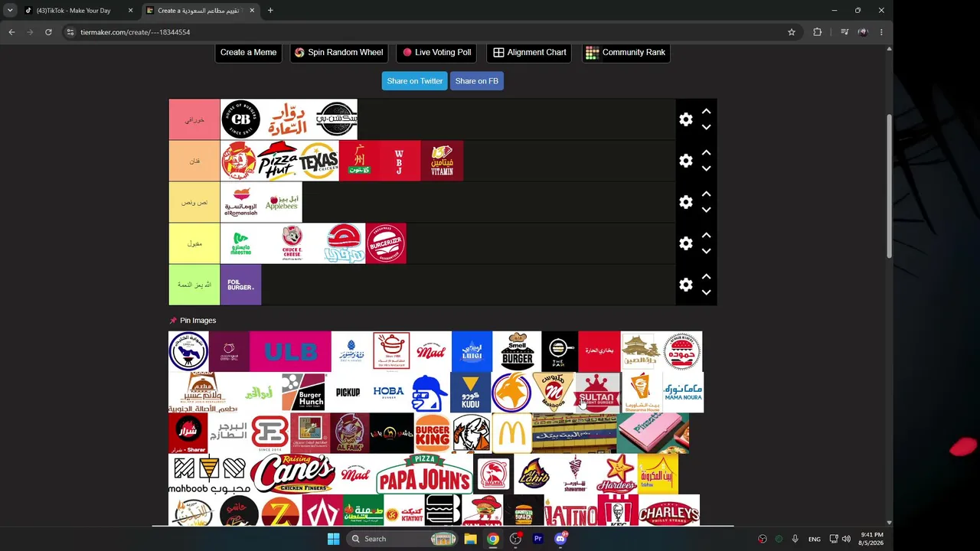Open settings gear for the orange second tier
980x551 pixels.
tap(686, 161)
